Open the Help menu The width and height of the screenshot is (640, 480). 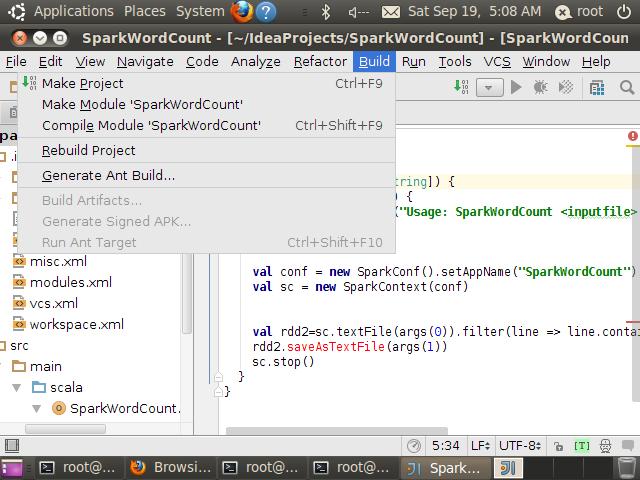596,62
